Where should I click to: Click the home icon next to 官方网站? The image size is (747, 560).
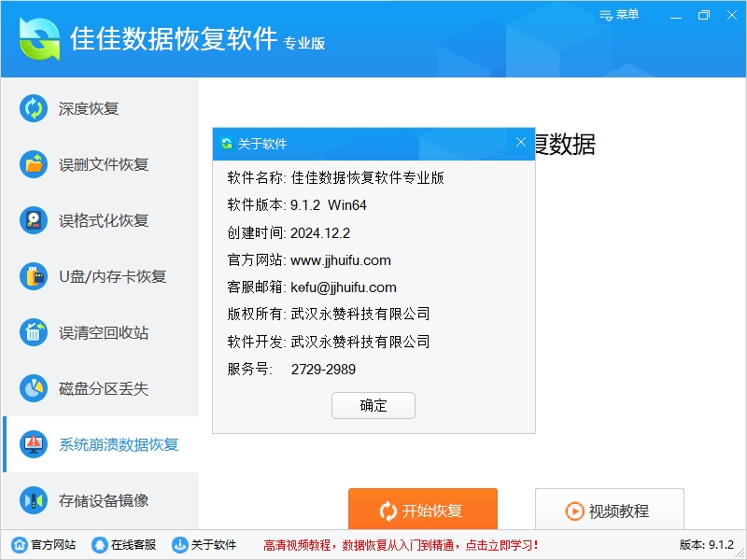click(x=20, y=544)
